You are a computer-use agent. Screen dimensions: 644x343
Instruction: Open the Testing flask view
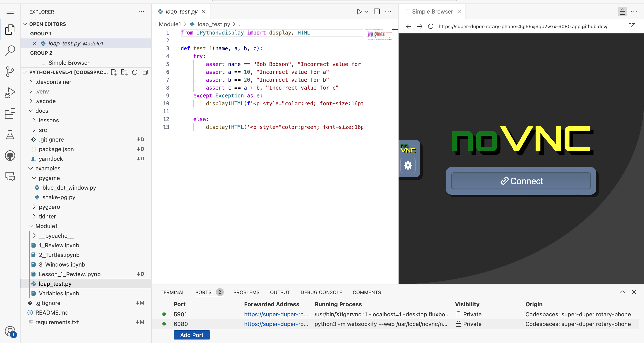tap(10, 135)
